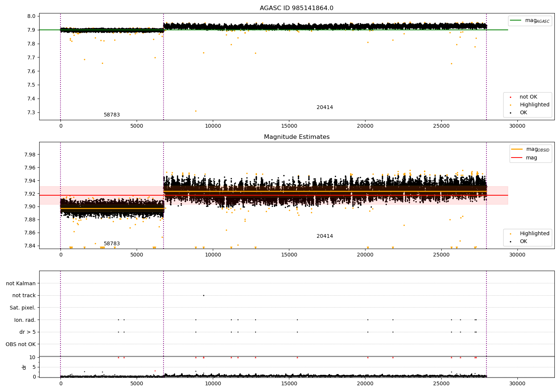Select the "Magnitude Estimates" subplot title
560x392 pixels.
296,137
